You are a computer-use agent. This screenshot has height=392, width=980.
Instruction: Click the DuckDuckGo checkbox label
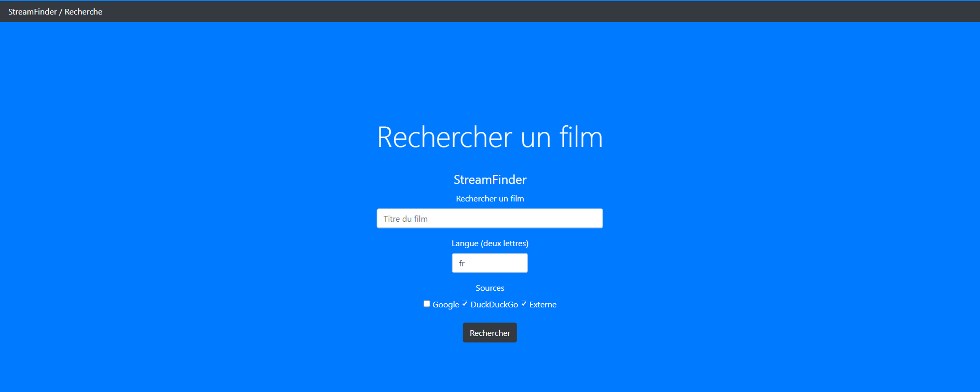pyautogui.click(x=494, y=305)
